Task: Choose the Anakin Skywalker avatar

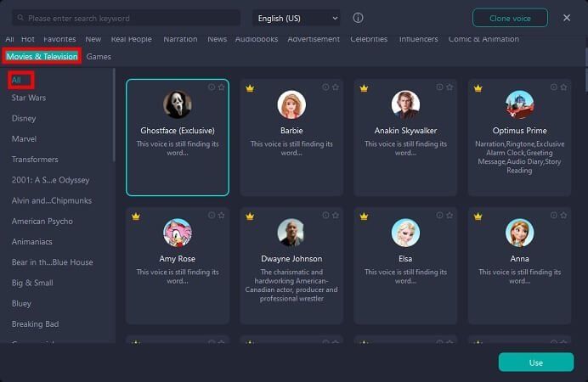Action: (x=405, y=104)
